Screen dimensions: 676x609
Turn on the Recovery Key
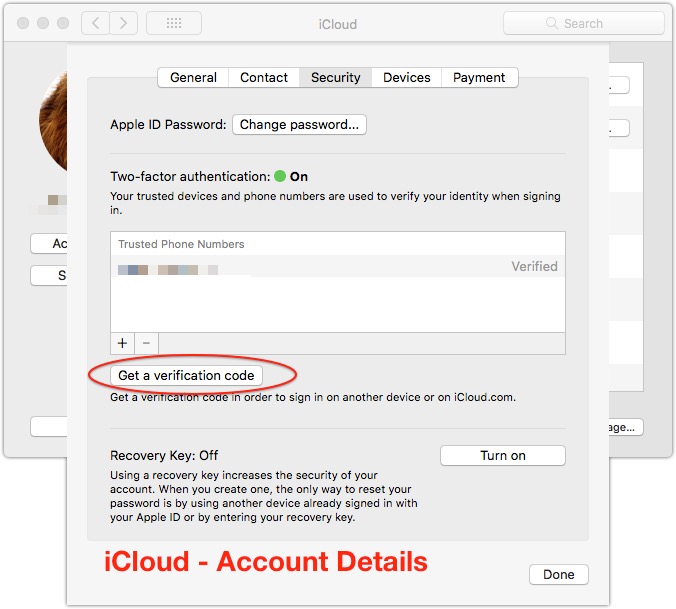pyautogui.click(x=503, y=456)
